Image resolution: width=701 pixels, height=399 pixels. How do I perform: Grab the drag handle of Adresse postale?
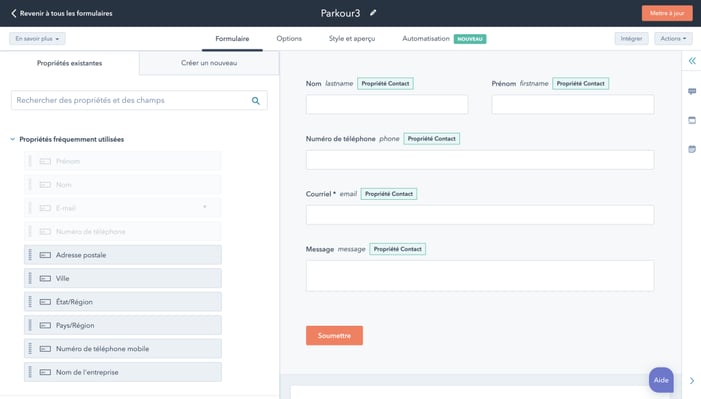(30, 255)
